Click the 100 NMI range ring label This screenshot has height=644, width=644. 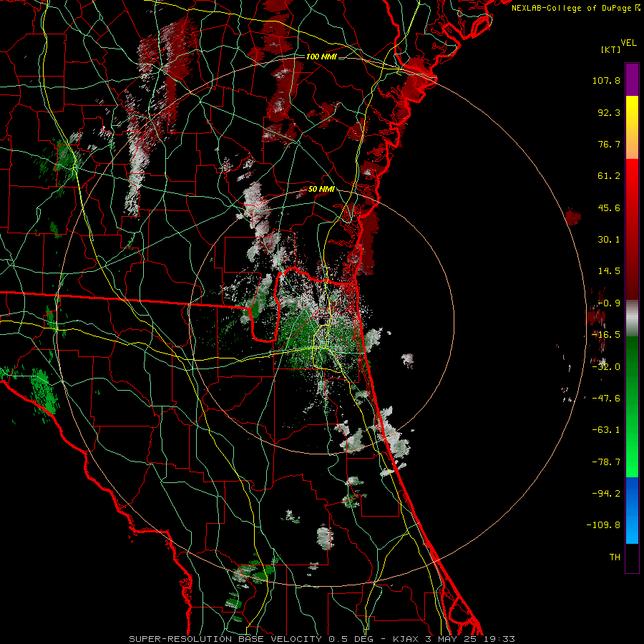(x=321, y=57)
